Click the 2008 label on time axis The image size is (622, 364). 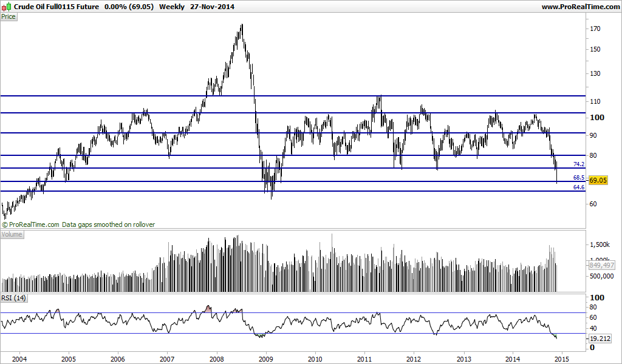click(x=217, y=359)
